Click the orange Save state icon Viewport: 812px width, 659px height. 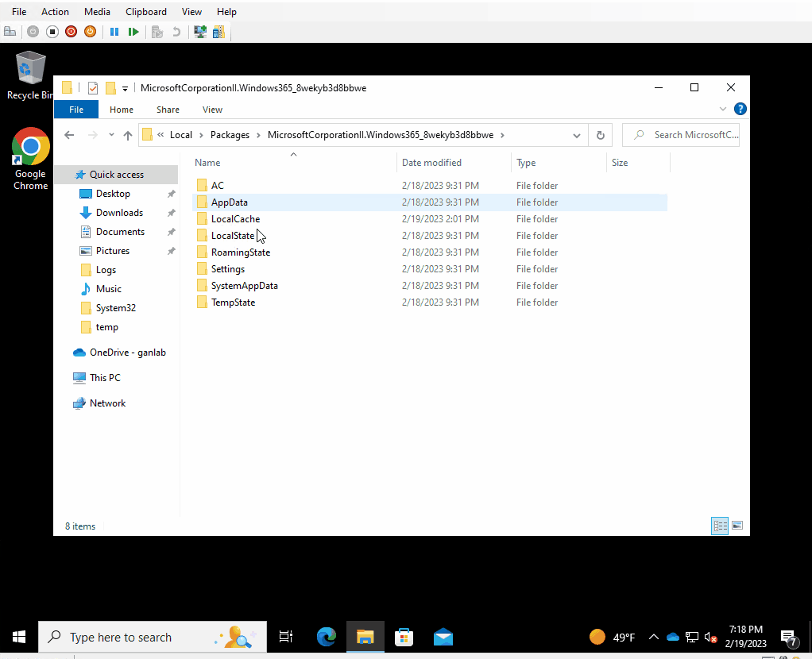click(90, 32)
